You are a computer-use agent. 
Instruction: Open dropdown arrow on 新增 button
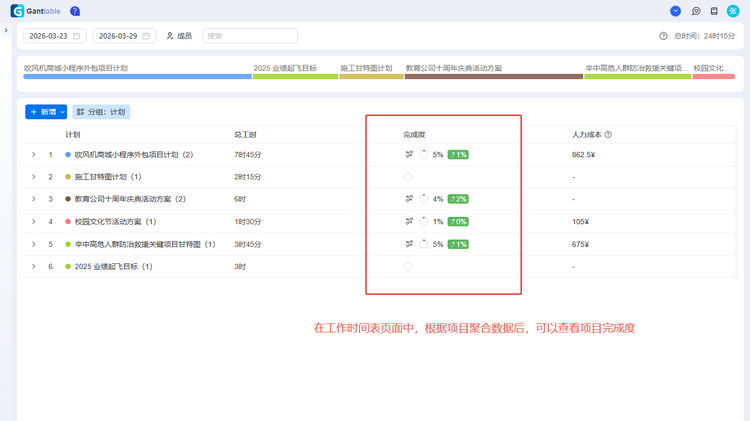pyautogui.click(x=63, y=112)
